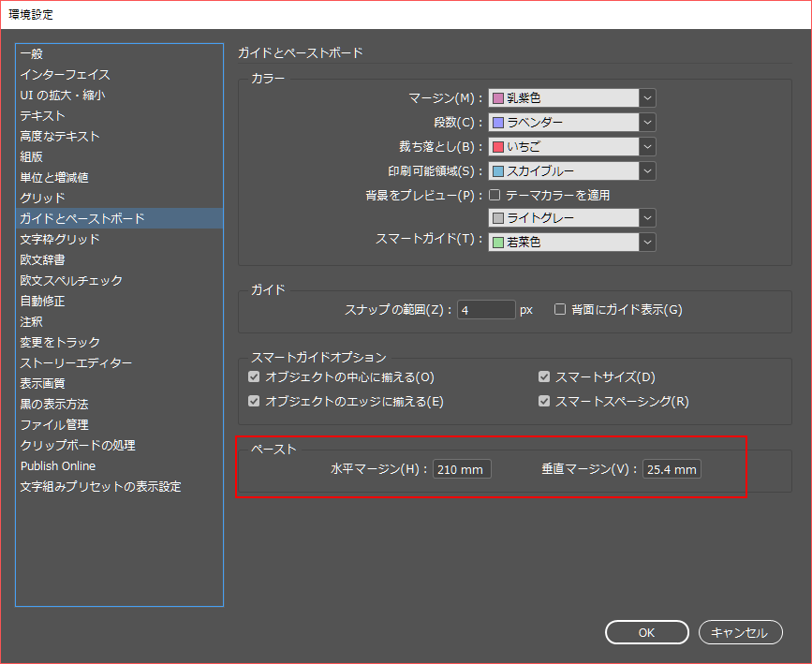Open 黒の表示方法 category
812x664 pixels.
pos(120,404)
